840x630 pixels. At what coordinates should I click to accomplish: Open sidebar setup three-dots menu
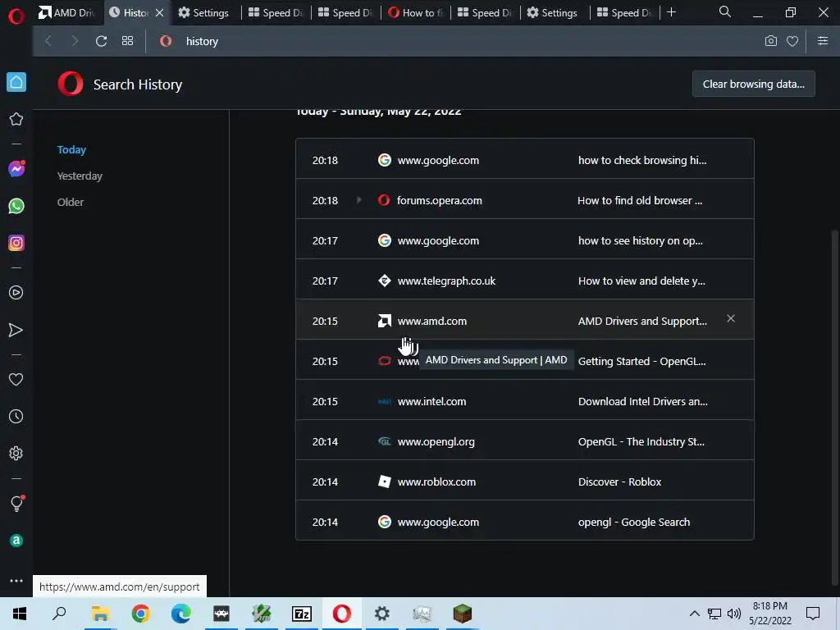[16, 581]
